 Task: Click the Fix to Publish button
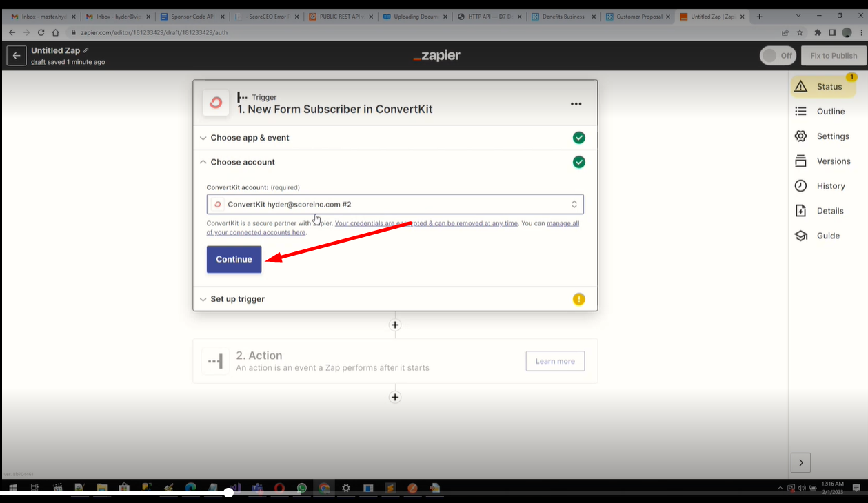point(834,56)
